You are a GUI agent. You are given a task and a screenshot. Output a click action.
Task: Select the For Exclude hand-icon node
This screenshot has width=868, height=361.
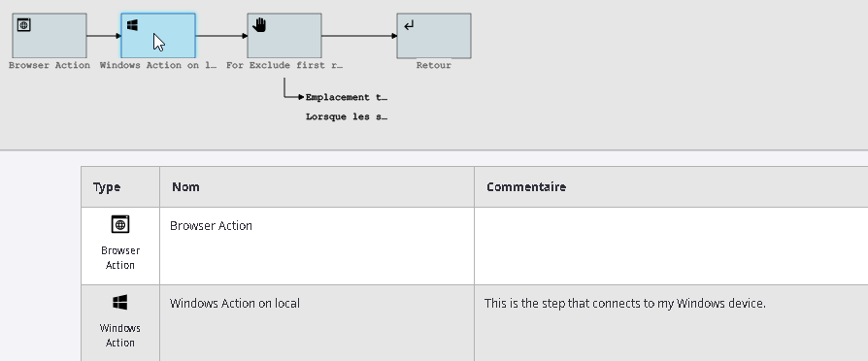click(284, 36)
